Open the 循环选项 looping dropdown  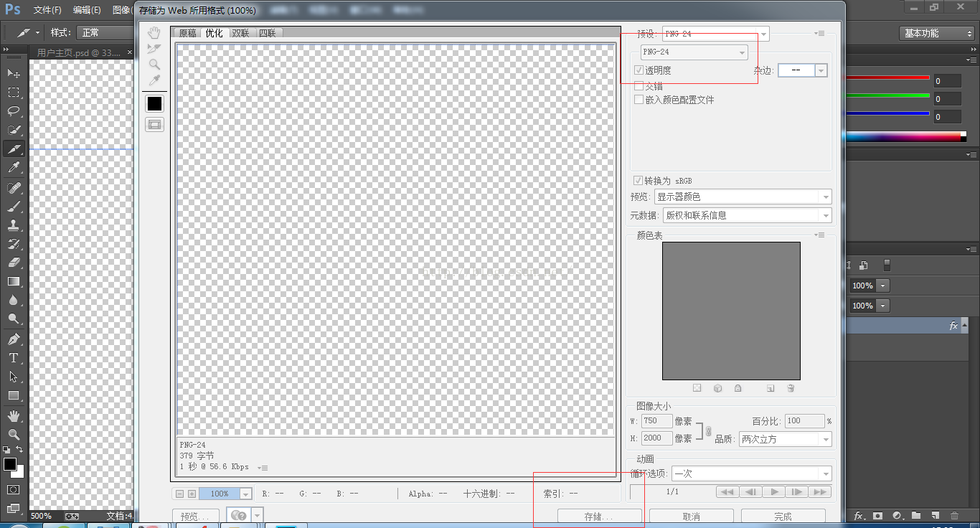[x=751, y=473]
